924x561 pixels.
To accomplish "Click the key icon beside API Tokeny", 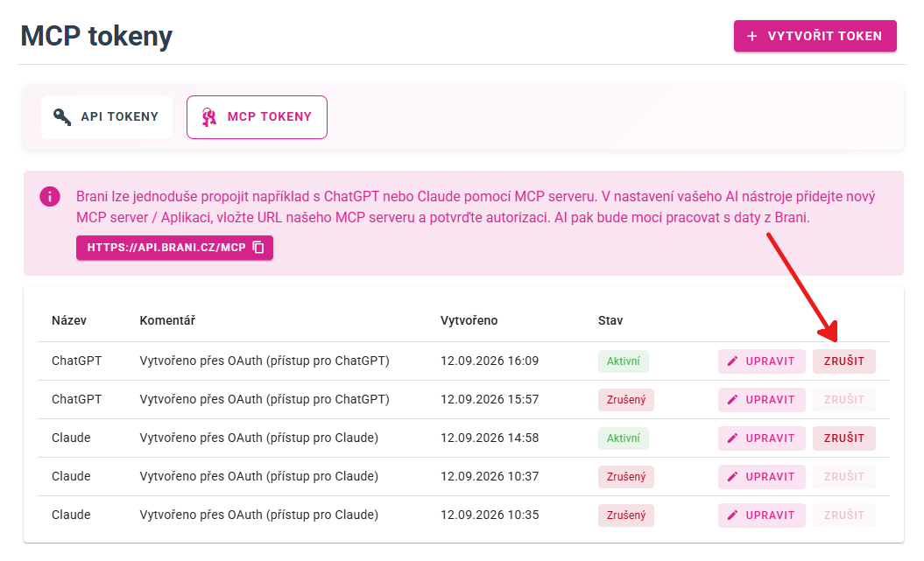I will tap(62, 116).
